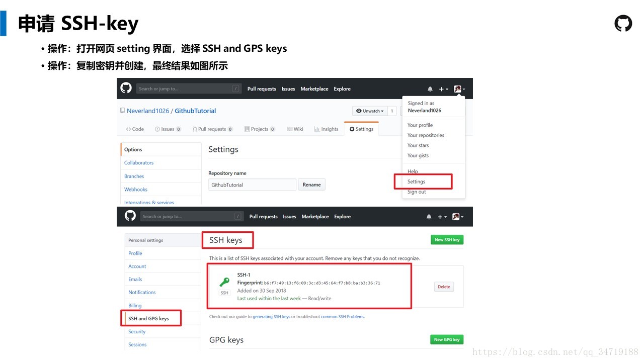The width and height of the screenshot is (644, 362).
Task: Switch to the repository Pull requests 0 tab
Action: (212, 129)
